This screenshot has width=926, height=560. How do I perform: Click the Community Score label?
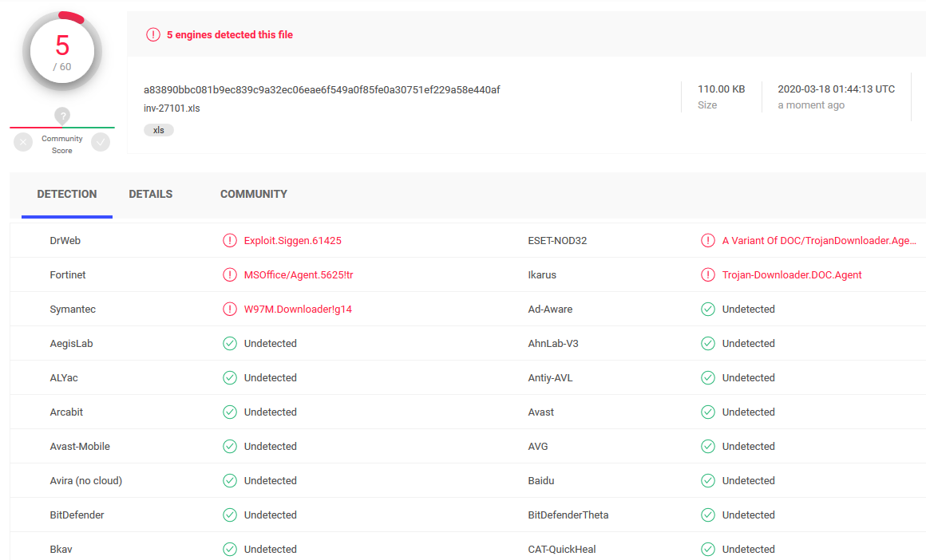pos(62,144)
